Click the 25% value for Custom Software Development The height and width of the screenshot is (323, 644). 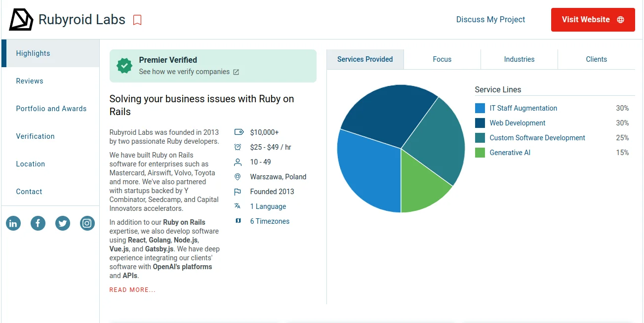coord(622,138)
